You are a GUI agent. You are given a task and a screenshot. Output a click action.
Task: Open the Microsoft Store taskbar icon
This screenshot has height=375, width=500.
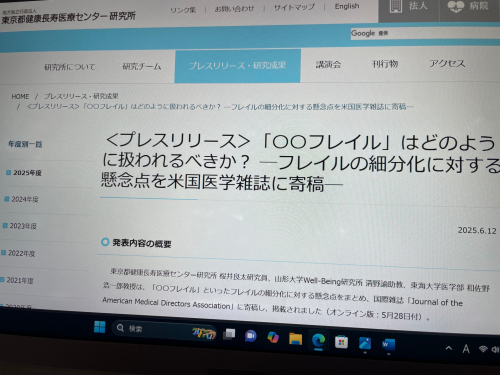[x=341, y=342]
